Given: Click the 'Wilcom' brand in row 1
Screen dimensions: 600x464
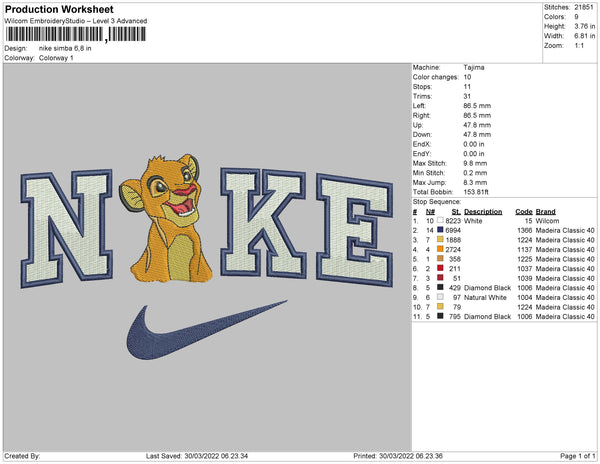Looking at the screenshot, I should [x=547, y=221].
